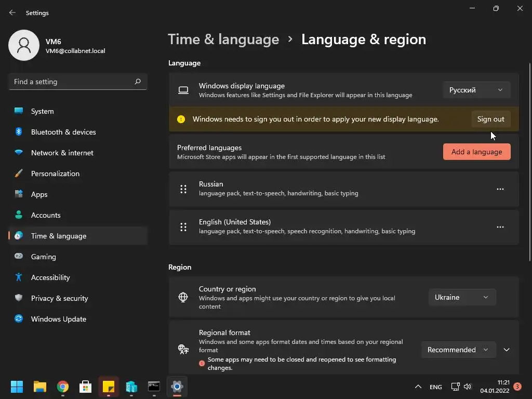Open notification badge with 3 notifications
The height and width of the screenshot is (399, 532).
pos(517,387)
